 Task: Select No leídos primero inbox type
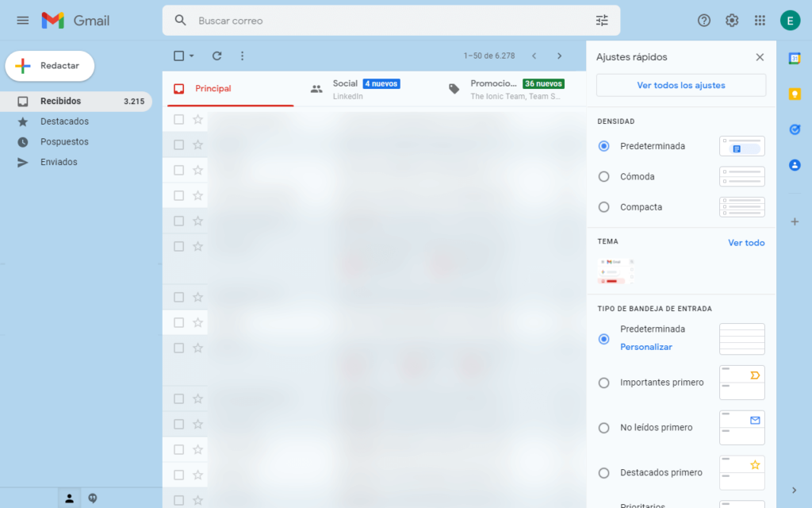604,428
